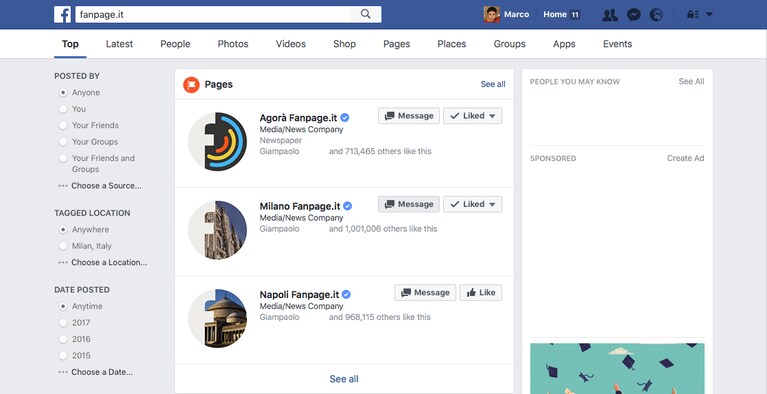This screenshot has width=767, height=394.
Task: Select Milan, Italy radio button
Action: 63,246
